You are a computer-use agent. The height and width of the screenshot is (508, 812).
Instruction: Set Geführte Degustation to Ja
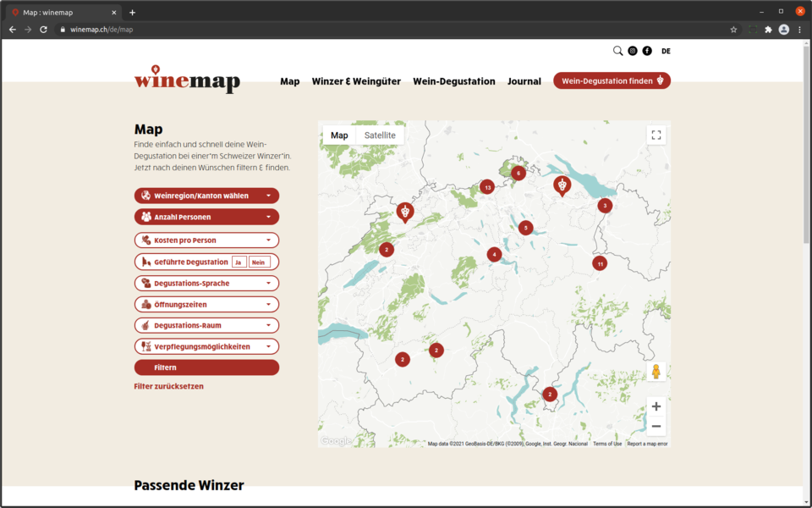(x=239, y=262)
